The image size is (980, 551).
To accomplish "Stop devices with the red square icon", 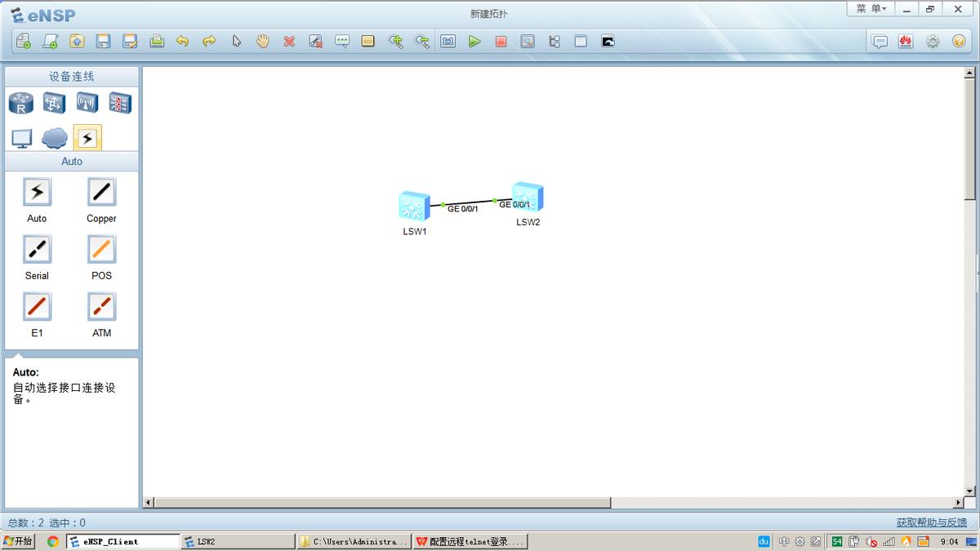I will pyautogui.click(x=501, y=41).
